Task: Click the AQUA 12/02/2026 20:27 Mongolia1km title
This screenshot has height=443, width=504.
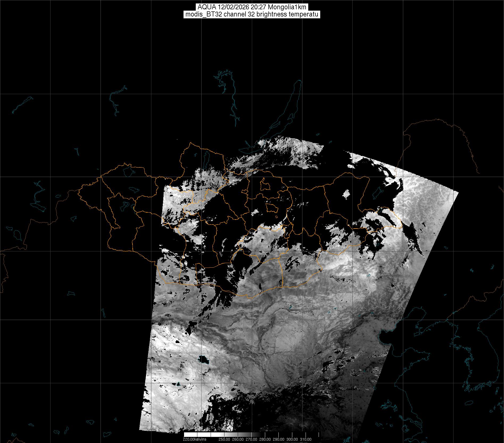Action: (252, 7)
